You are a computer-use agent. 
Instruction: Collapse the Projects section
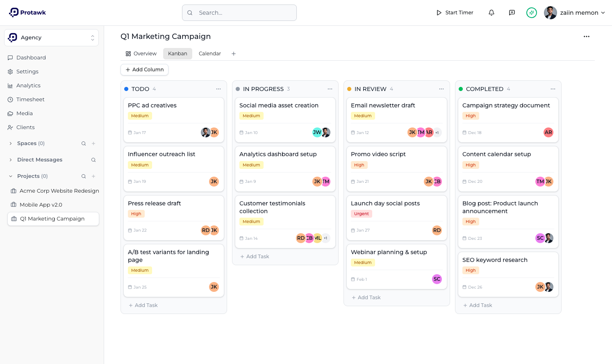coord(10,176)
